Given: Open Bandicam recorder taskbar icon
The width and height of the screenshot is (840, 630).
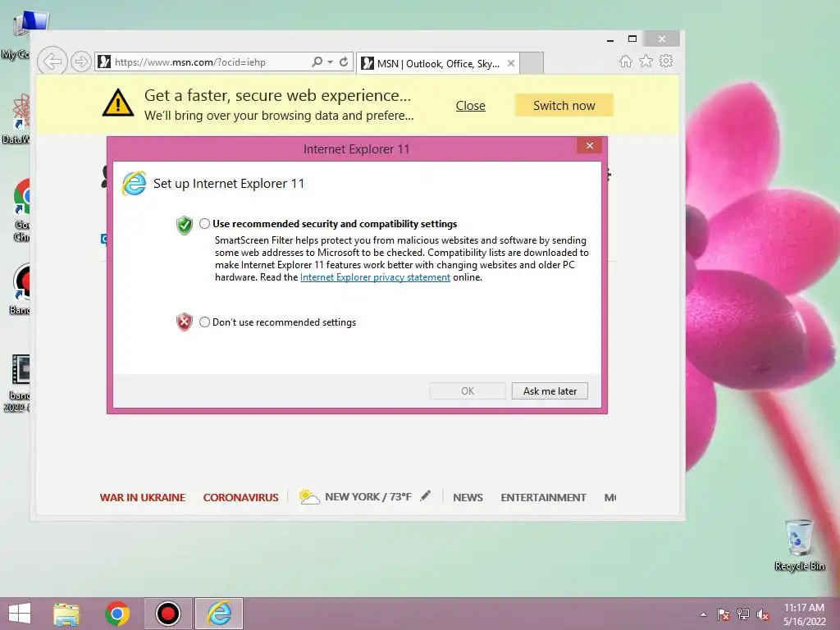Looking at the screenshot, I should [167, 614].
